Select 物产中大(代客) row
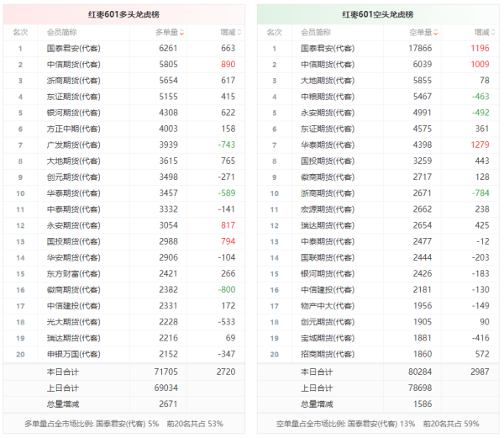Image resolution: width=504 pixels, height=438 pixels. click(378, 306)
